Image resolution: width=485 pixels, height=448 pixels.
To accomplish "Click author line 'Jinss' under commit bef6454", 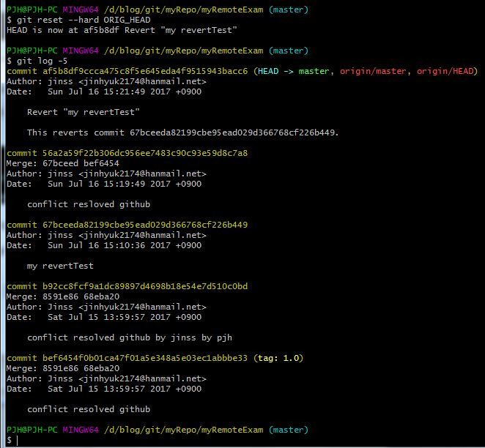I will coord(106,378).
